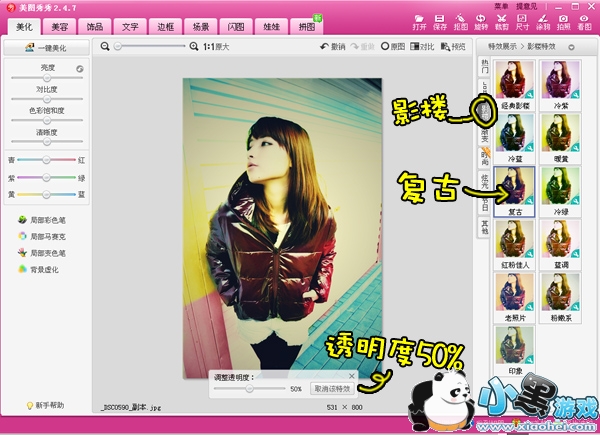Adjust the 紫-绿 color balance slider
The height and width of the screenshot is (435, 600).
tap(46, 177)
